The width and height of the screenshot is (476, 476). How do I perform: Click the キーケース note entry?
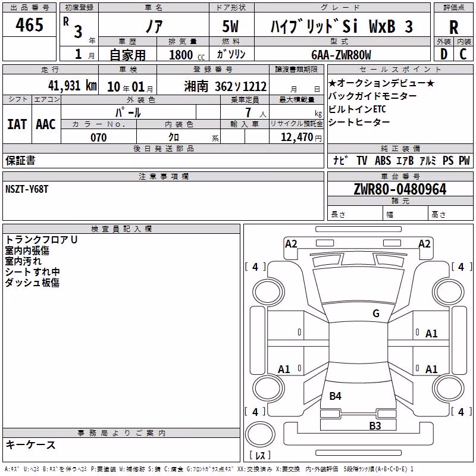(x=31, y=444)
